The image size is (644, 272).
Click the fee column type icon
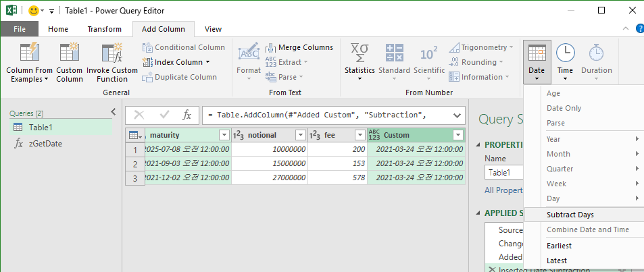315,135
